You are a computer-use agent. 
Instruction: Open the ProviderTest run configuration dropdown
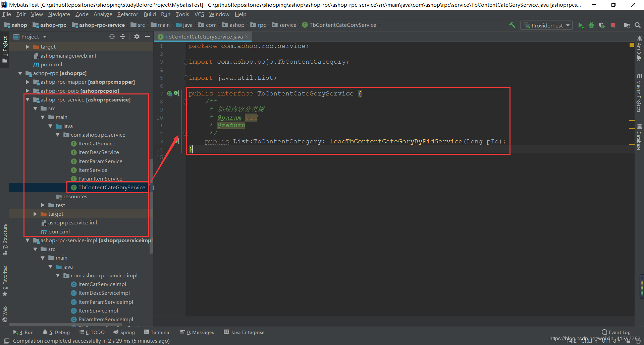point(546,25)
